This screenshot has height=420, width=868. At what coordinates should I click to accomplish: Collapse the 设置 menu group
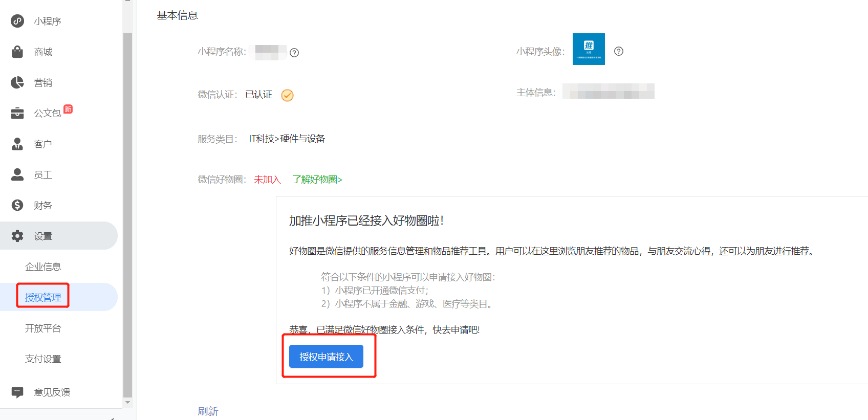(x=59, y=236)
